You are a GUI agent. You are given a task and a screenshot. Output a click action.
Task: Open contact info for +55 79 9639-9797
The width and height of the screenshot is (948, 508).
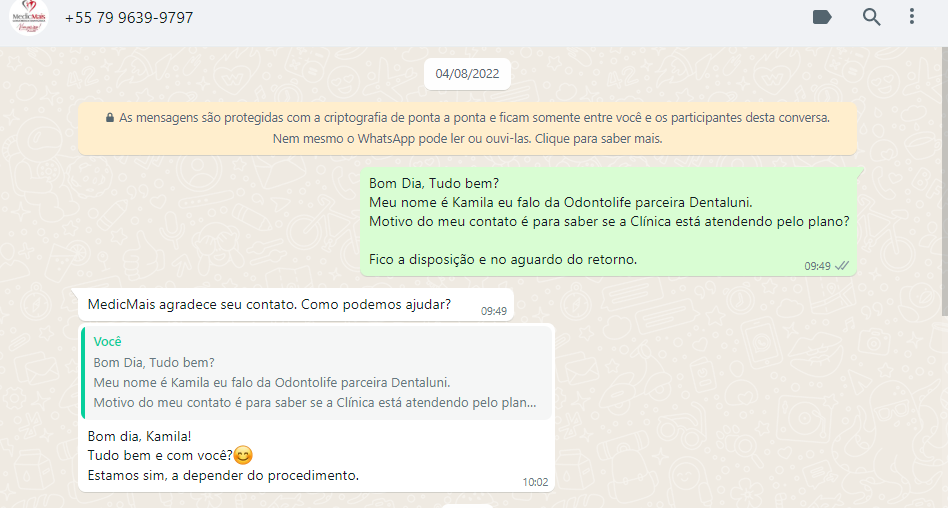(x=129, y=18)
